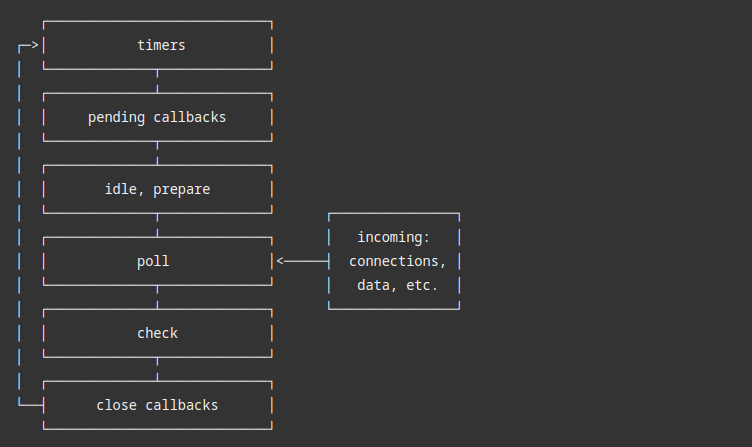Image resolution: width=752 pixels, height=447 pixels.
Task: Click the arrowhead pointing into the timers box
Action: (x=35, y=45)
